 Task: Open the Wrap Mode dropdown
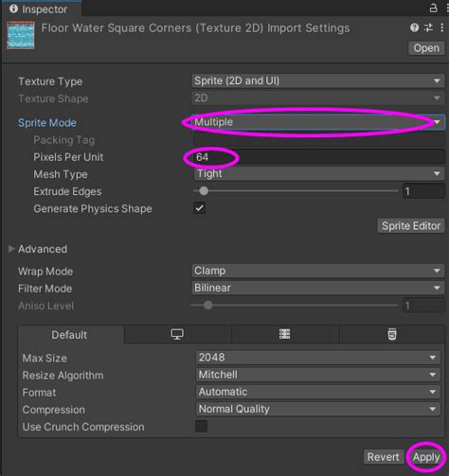click(317, 271)
